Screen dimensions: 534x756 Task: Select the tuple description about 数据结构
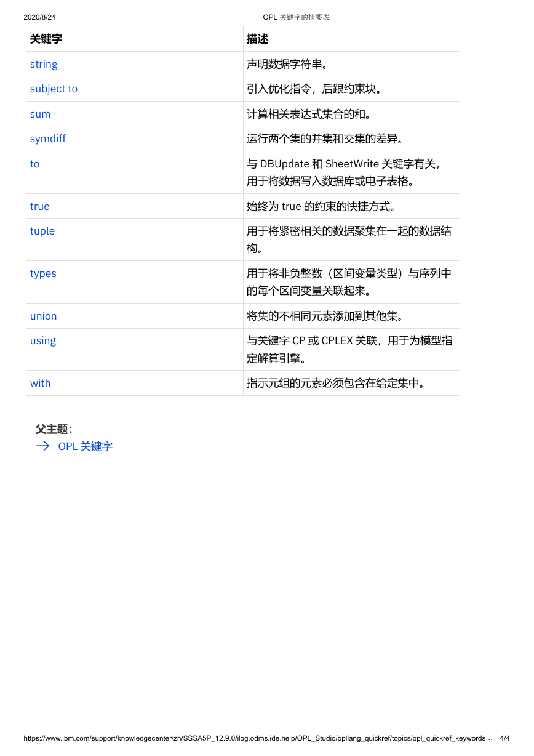[349, 239]
